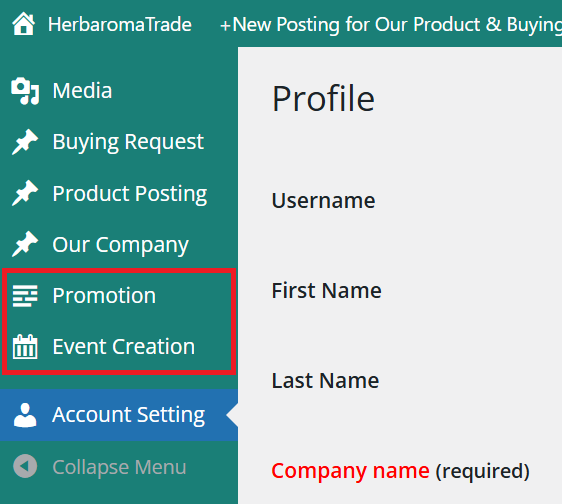Click the Promotion layout icon
This screenshot has width=562, height=504.
click(25, 296)
